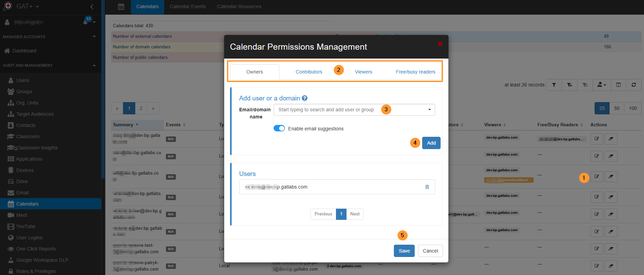Edit permissions in the ove-test- row

click(597, 248)
